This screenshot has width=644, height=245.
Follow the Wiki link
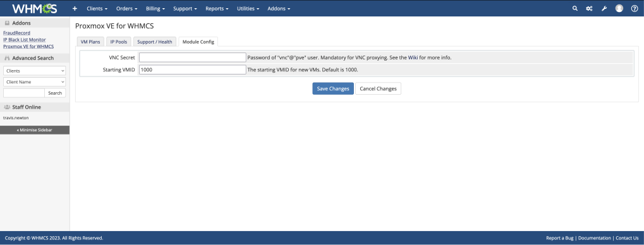pos(413,57)
